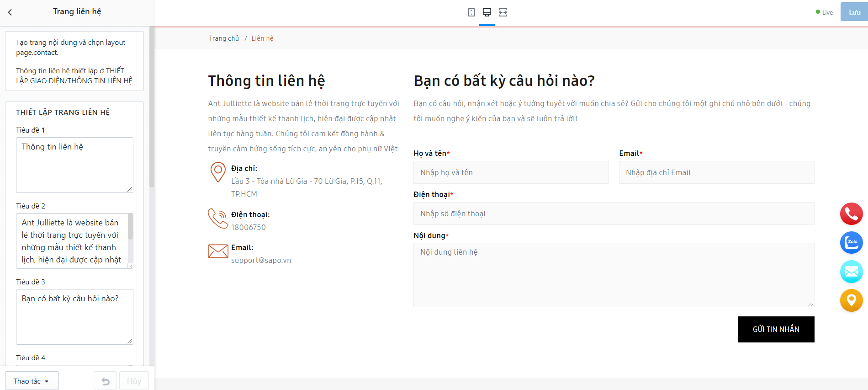
Task: Open the Zalo chat floating icon
Action: point(852,242)
